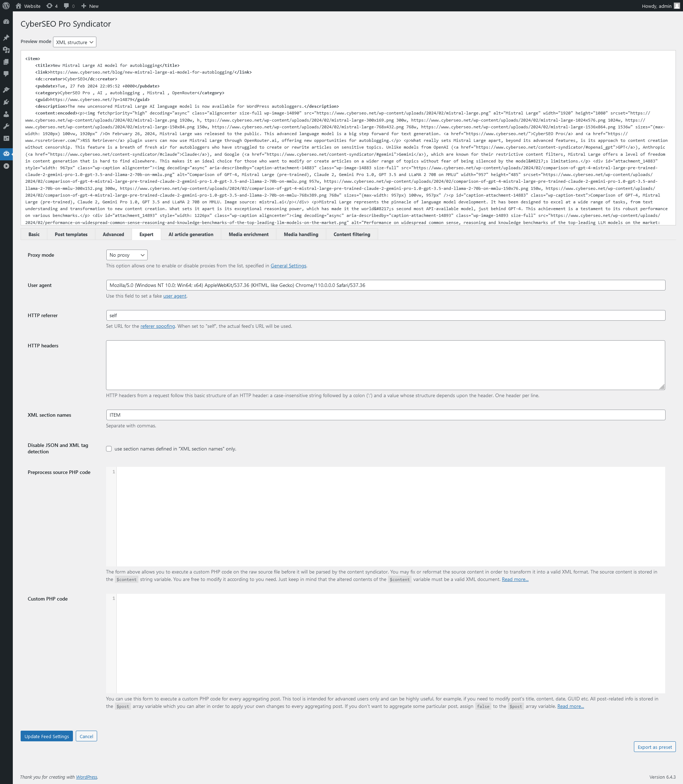This screenshot has height=784, width=683.
Task: Open Settings sliders icon in sidebar
Action: point(6,138)
